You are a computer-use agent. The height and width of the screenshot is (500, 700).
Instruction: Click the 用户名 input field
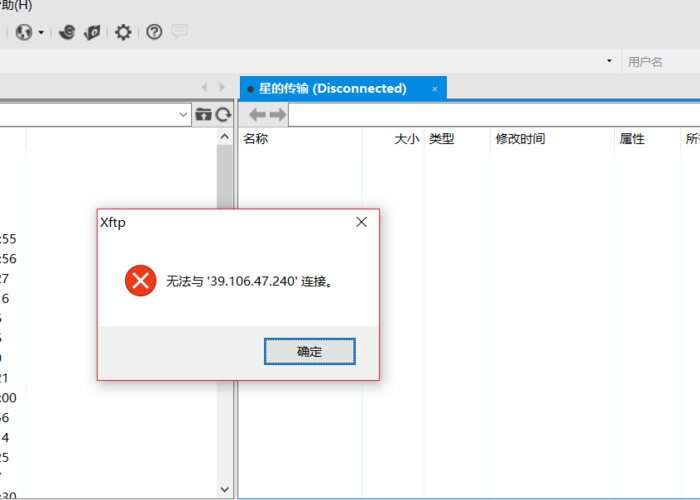tap(661, 62)
